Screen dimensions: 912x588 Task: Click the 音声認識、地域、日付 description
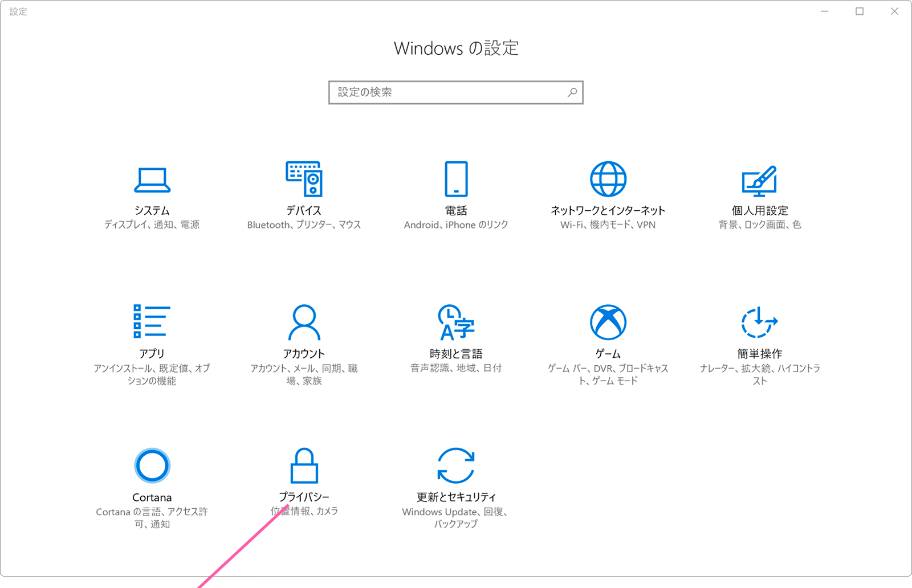tap(456, 369)
